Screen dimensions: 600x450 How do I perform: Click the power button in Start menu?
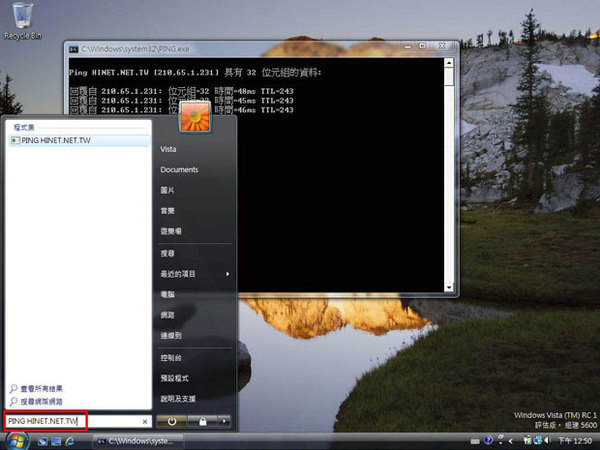[x=172, y=421]
